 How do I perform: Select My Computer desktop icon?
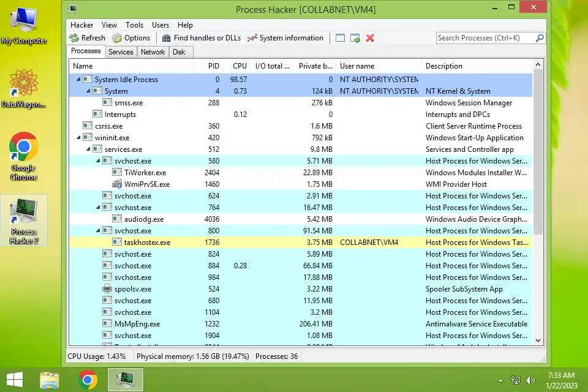tap(24, 24)
